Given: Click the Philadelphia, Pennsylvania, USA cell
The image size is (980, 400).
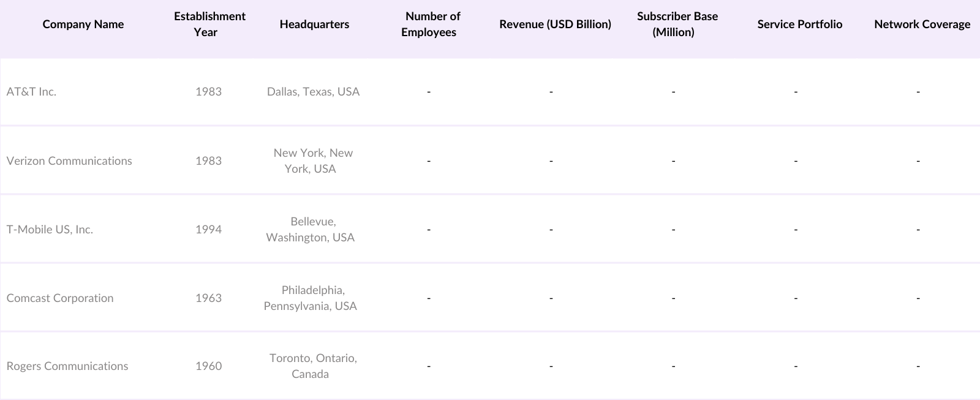Looking at the screenshot, I should click(x=311, y=298).
